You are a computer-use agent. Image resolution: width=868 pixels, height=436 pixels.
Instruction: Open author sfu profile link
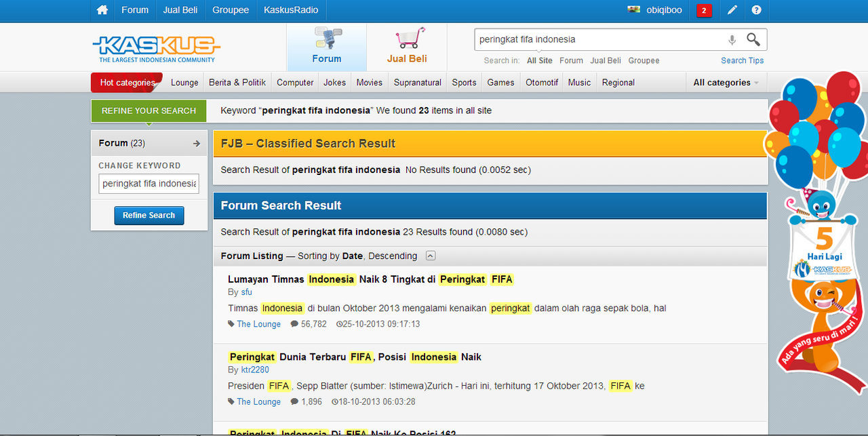coord(246,292)
